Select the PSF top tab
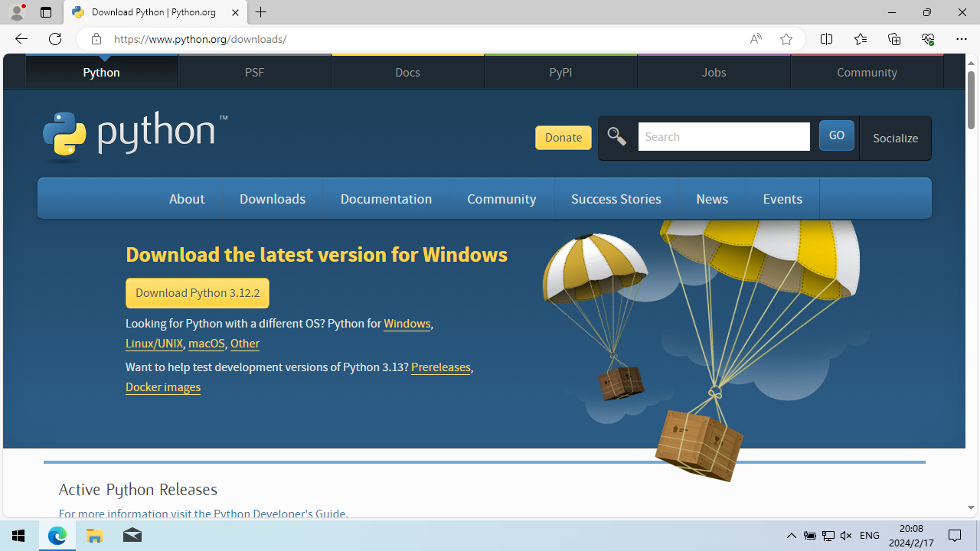 pos(255,72)
